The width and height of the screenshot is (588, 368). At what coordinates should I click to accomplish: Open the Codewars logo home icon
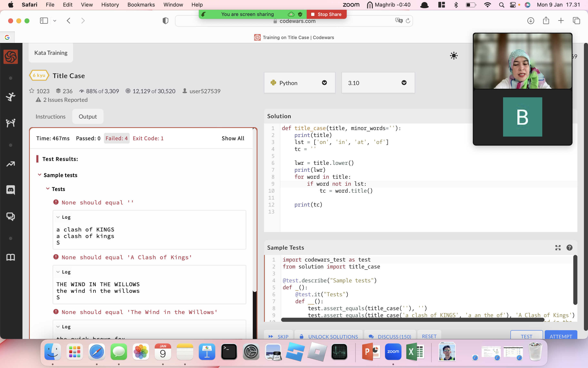(x=10, y=57)
